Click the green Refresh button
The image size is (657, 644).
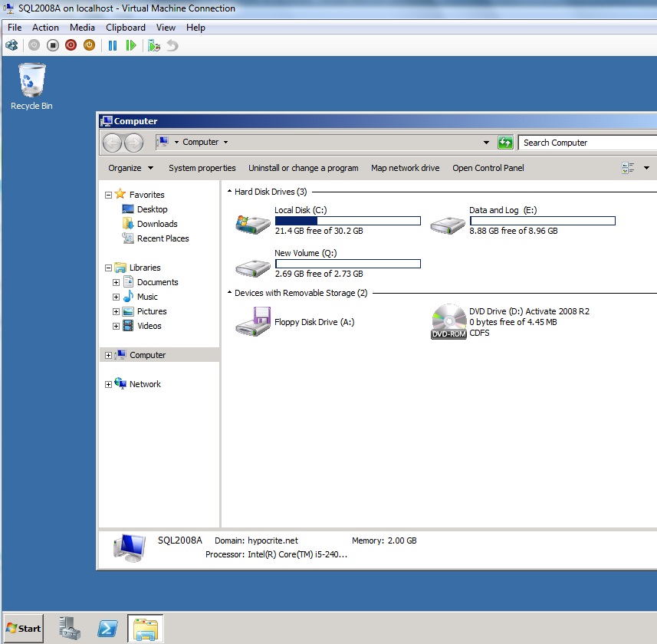tap(505, 143)
